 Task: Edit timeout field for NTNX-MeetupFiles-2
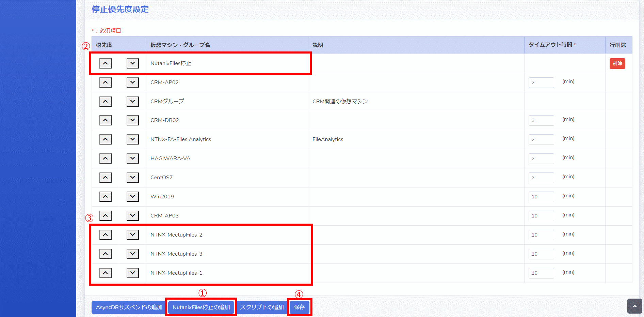[541, 235]
